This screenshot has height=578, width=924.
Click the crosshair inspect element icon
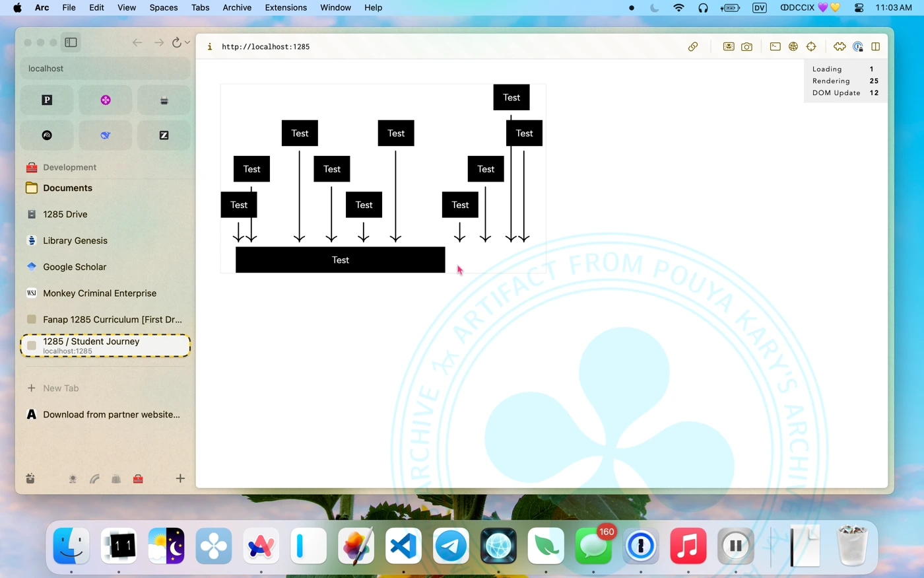pos(811,47)
